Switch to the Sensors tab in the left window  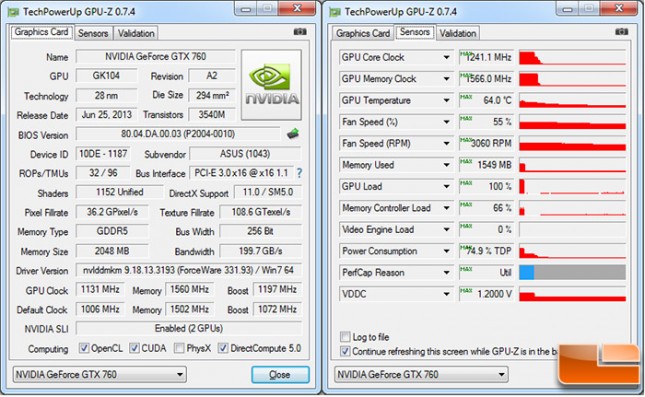(93, 33)
